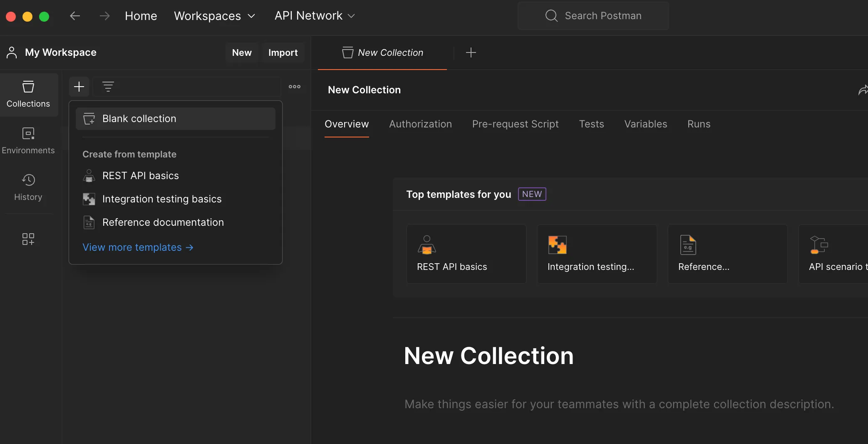
Task: Open the Environments sidebar panel
Action: pyautogui.click(x=28, y=141)
